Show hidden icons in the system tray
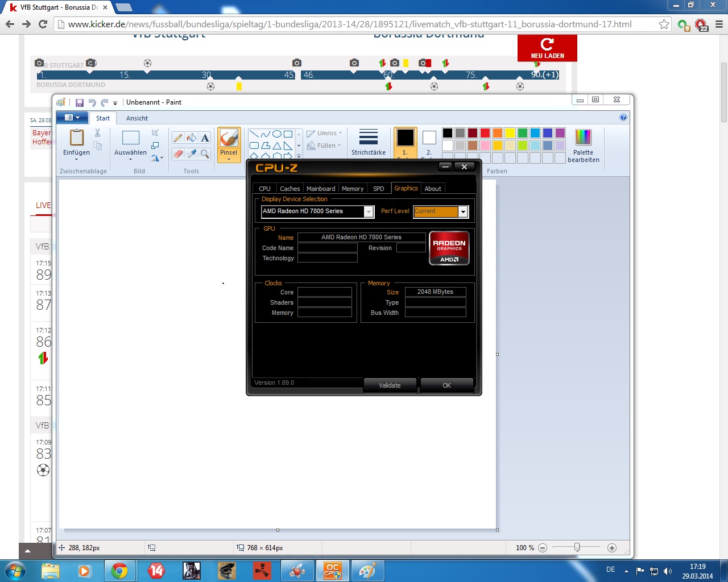 pyautogui.click(x=626, y=571)
